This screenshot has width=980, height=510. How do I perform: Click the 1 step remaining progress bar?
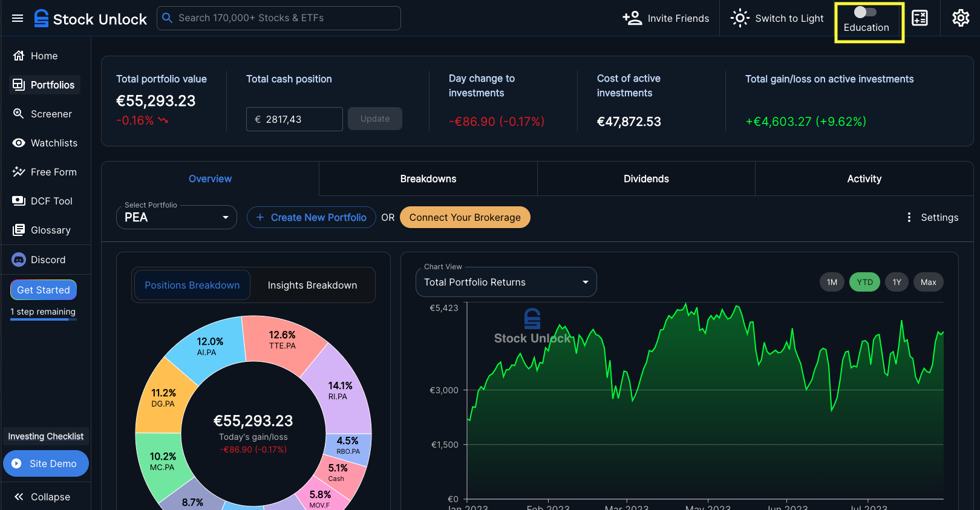[x=44, y=319]
